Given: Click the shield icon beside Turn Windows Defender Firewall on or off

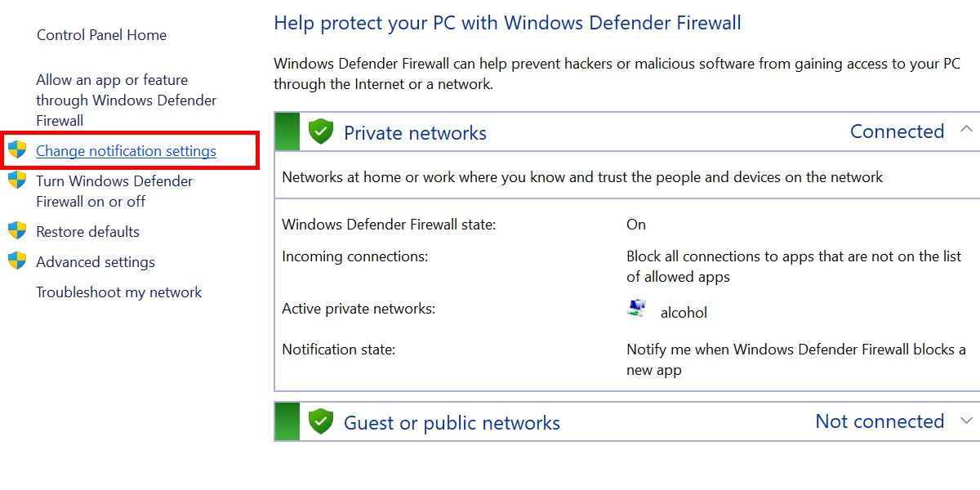Looking at the screenshot, I should [18, 180].
